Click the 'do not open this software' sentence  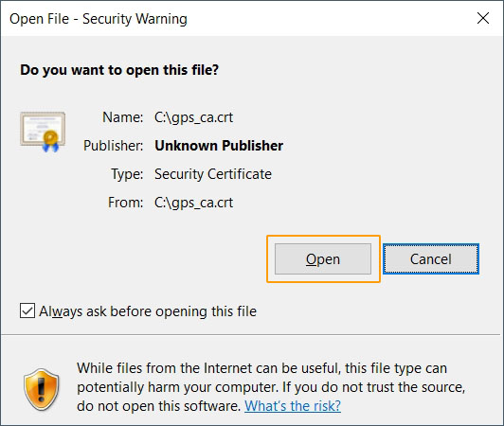(x=159, y=406)
